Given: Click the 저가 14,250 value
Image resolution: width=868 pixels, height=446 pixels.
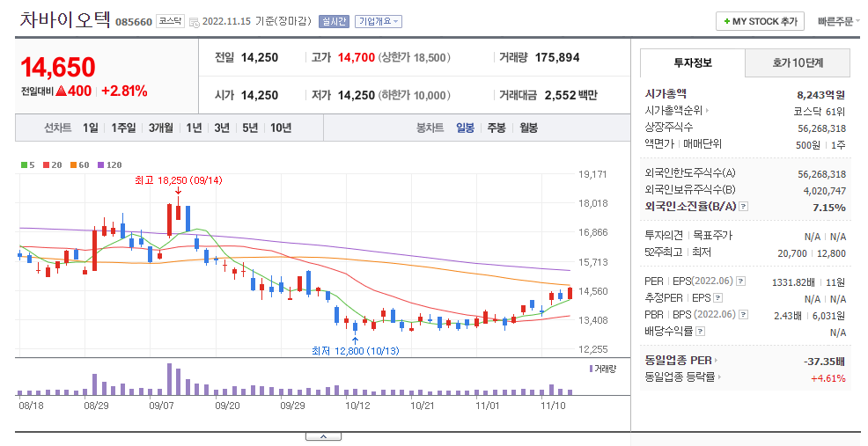Looking at the screenshot, I should coord(357,95).
